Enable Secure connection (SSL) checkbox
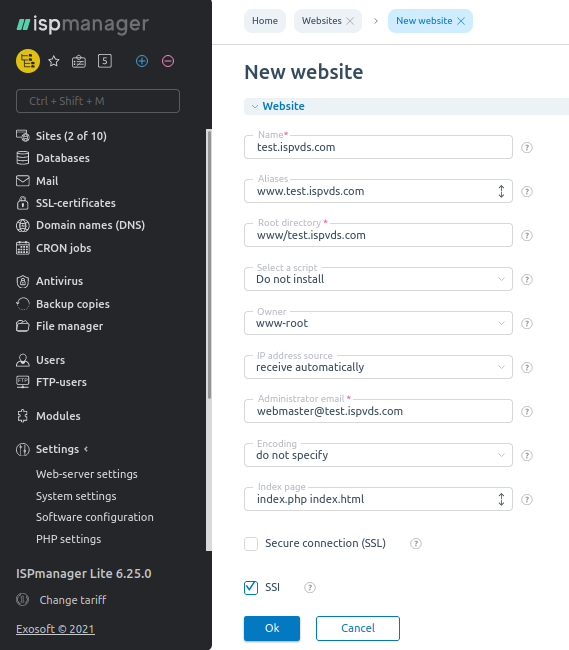The height and width of the screenshot is (650, 569). pos(251,543)
